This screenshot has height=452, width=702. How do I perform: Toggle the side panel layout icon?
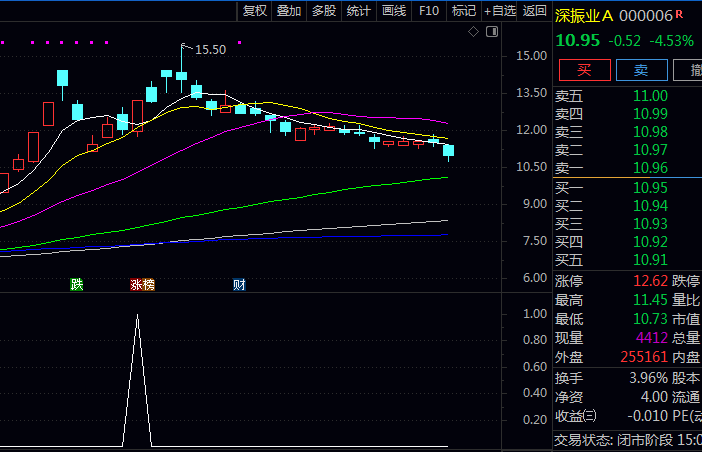tap(491, 32)
